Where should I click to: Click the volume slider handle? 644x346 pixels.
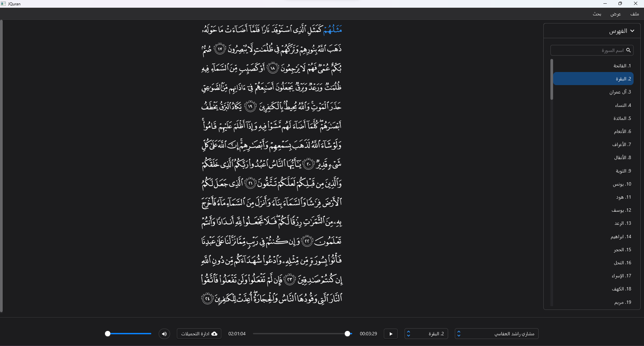108,334
